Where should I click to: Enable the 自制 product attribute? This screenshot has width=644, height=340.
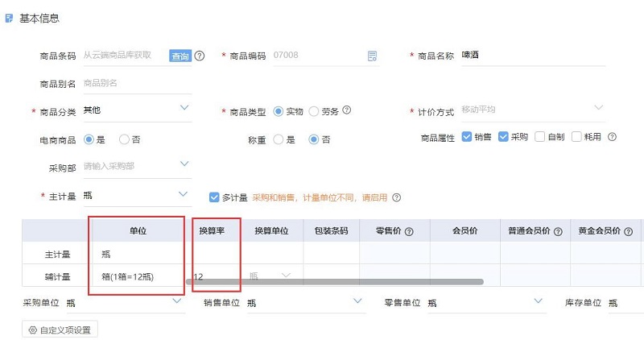[x=540, y=137]
